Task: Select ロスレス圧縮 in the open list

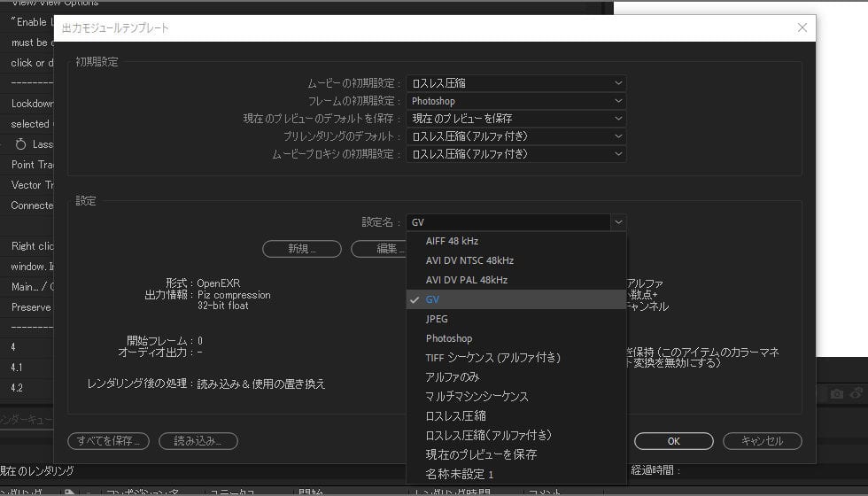Action: point(515,415)
